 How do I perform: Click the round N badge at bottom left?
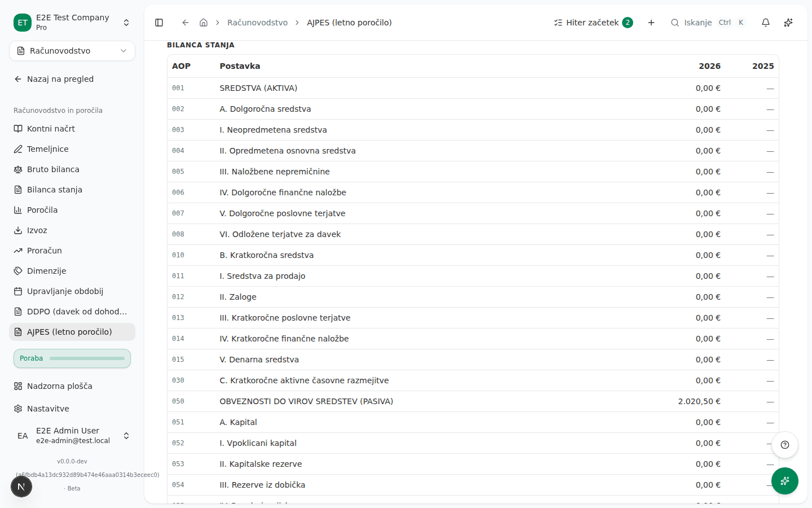coord(21,487)
